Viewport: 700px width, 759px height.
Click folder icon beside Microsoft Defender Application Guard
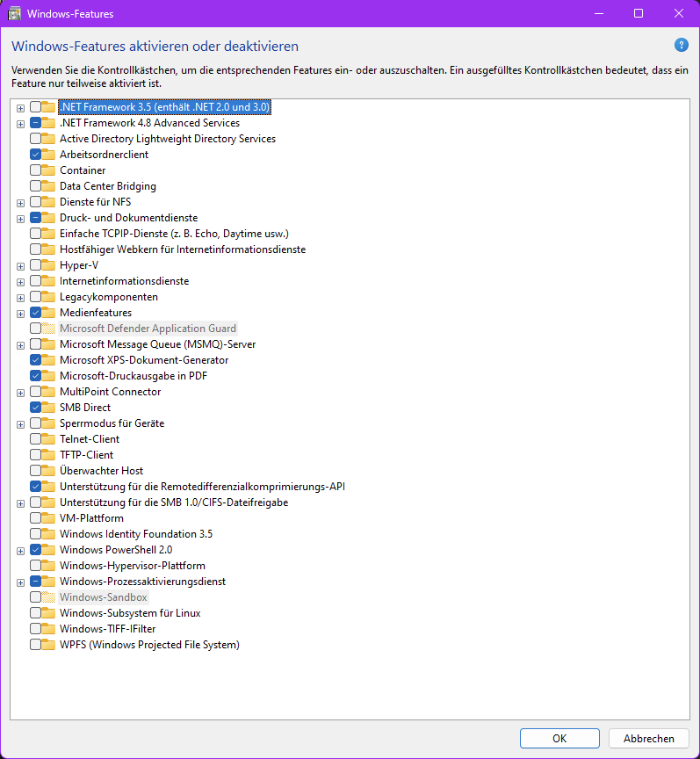(48, 329)
